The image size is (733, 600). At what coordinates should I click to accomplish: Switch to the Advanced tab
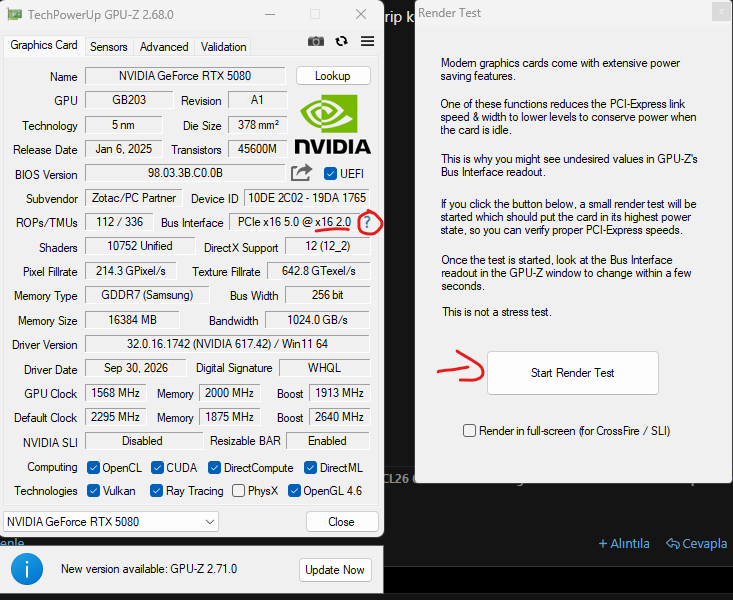164,47
